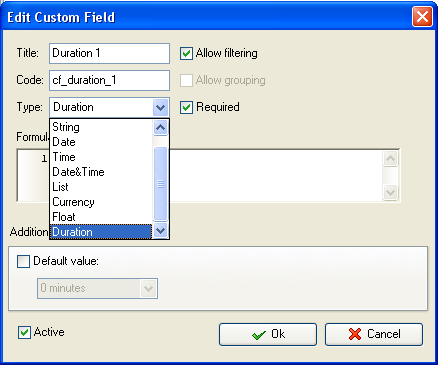The width and height of the screenshot is (438, 365).
Task: Toggle the Active checkbox
Action: pos(24,332)
